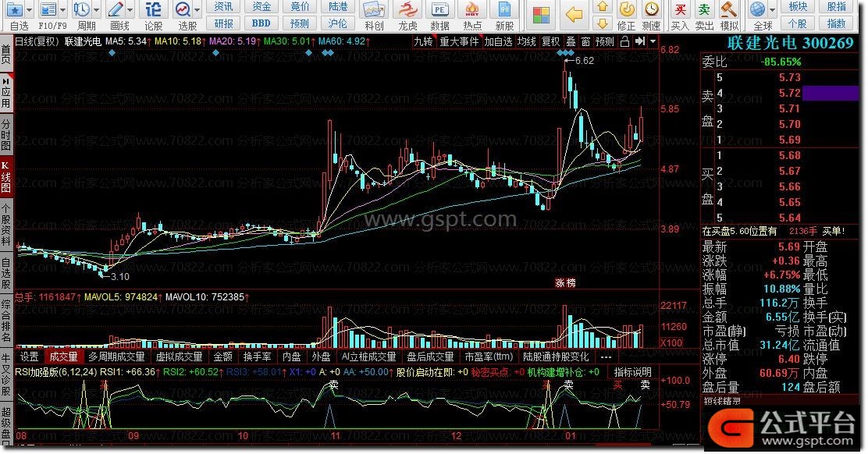Click the 卖出 sell icon
The image size is (868, 454).
pyautogui.click(x=704, y=10)
